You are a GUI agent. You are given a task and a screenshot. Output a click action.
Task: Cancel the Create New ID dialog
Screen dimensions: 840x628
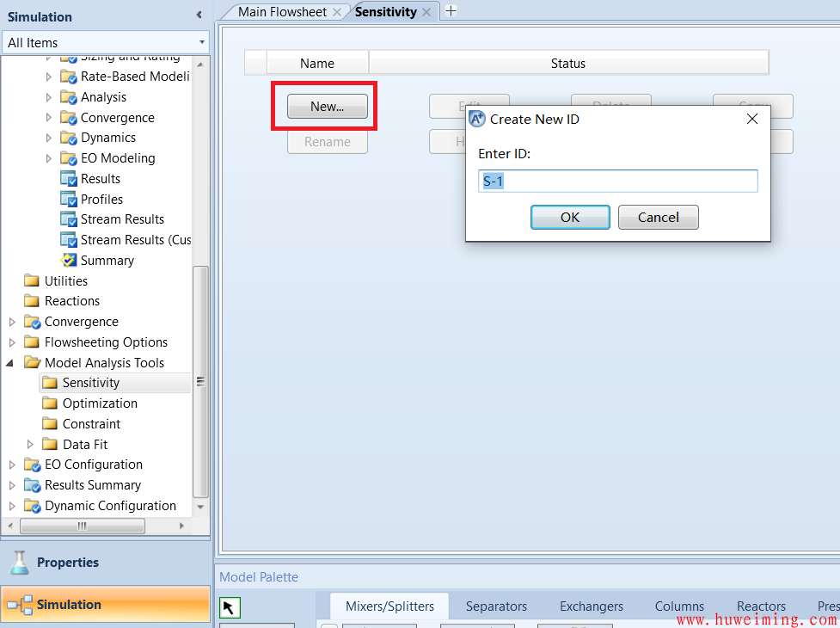tap(658, 218)
